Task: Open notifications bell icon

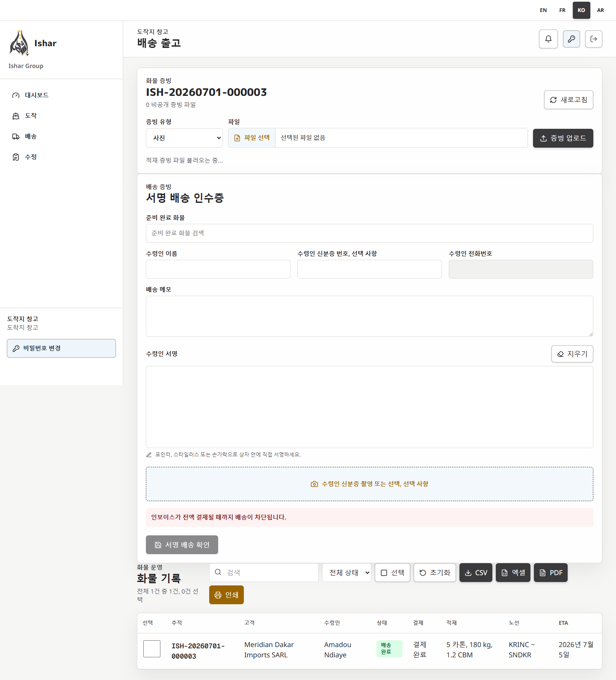Action: tap(548, 39)
